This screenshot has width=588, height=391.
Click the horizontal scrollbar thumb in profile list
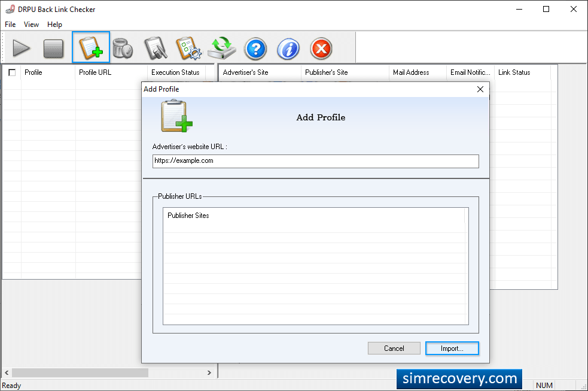[80, 372]
